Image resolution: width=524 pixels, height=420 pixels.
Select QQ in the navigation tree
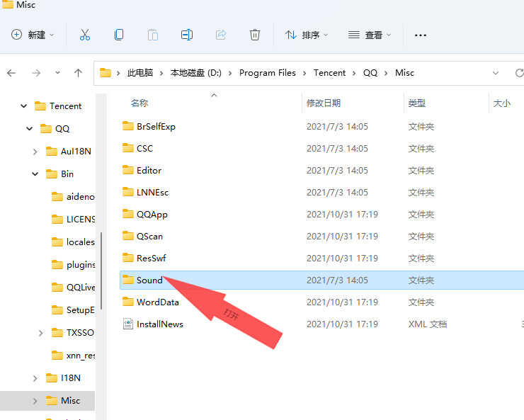(62, 129)
